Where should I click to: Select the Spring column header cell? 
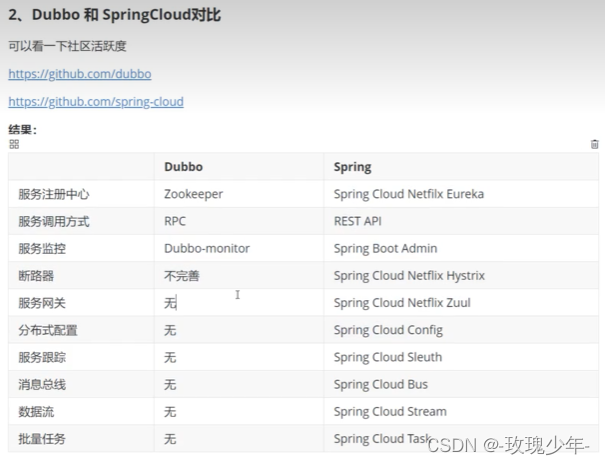(461, 167)
